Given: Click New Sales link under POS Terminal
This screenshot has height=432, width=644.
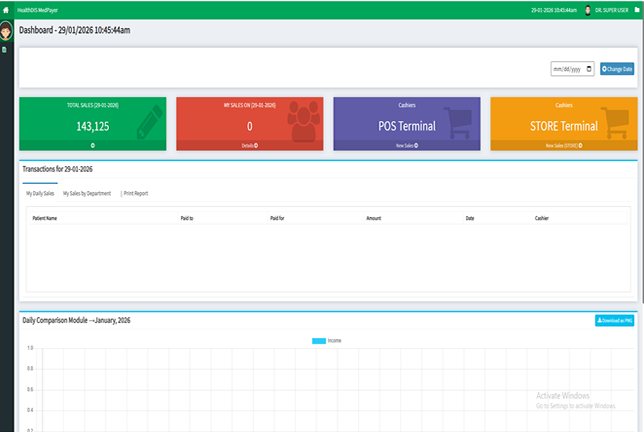Looking at the screenshot, I should 405,145.
